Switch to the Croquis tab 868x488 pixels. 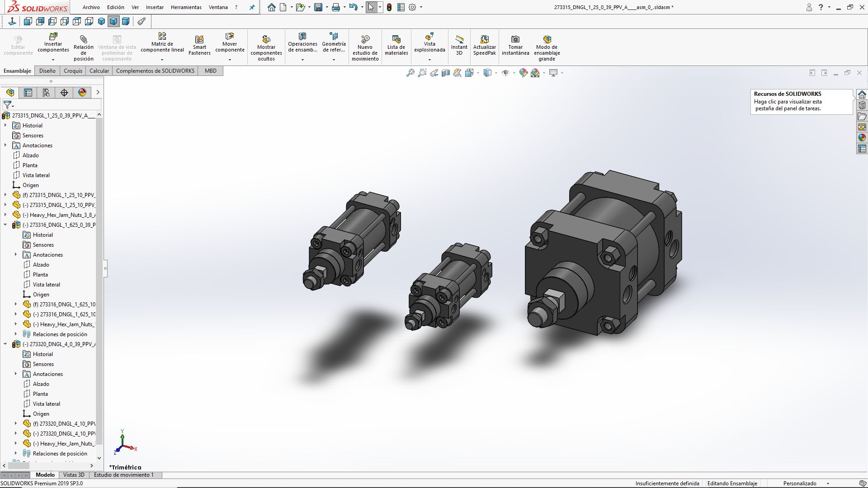click(x=73, y=71)
